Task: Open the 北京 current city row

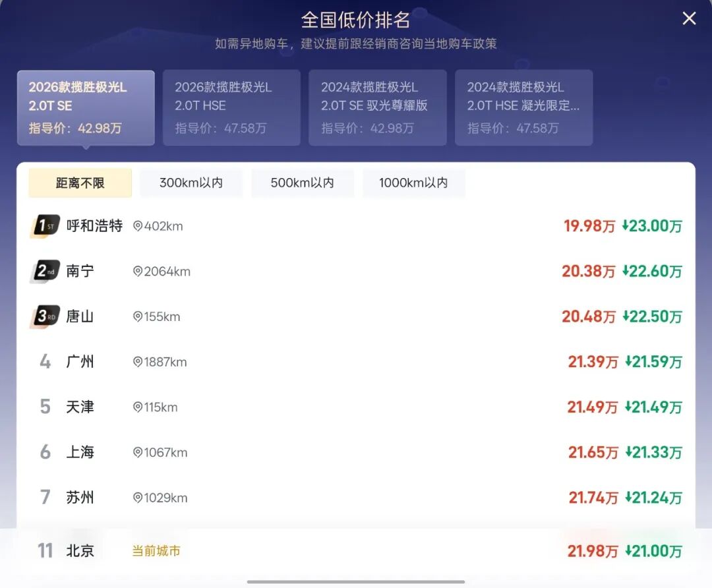Action: tap(356, 551)
